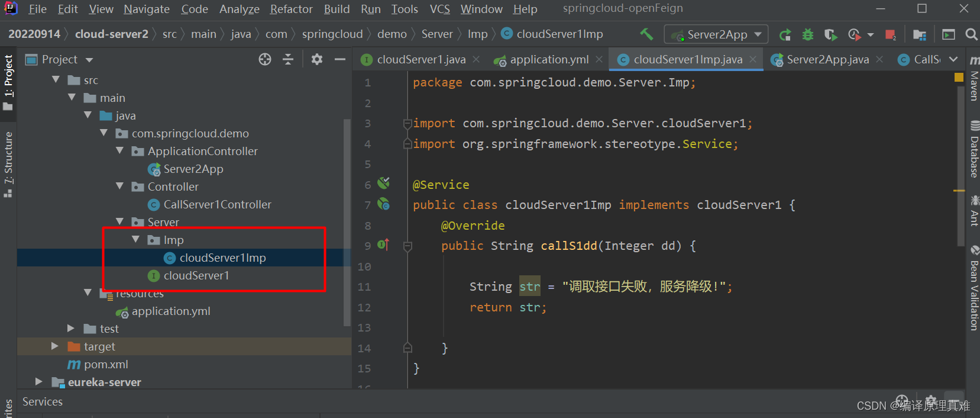980x418 pixels.
Task: Collapse the src folder arrow
Action: [x=56, y=79]
